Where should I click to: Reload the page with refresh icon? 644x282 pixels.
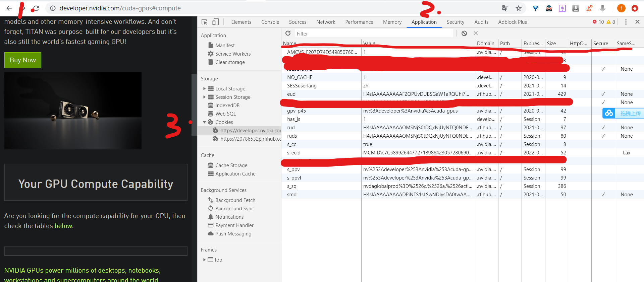click(x=36, y=8)
